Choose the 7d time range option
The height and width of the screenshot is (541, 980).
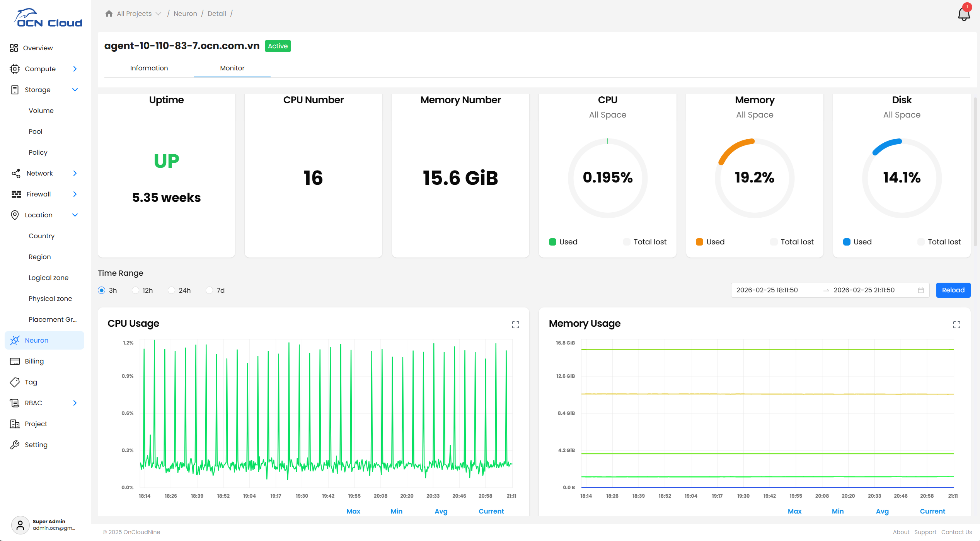point(210,290)
